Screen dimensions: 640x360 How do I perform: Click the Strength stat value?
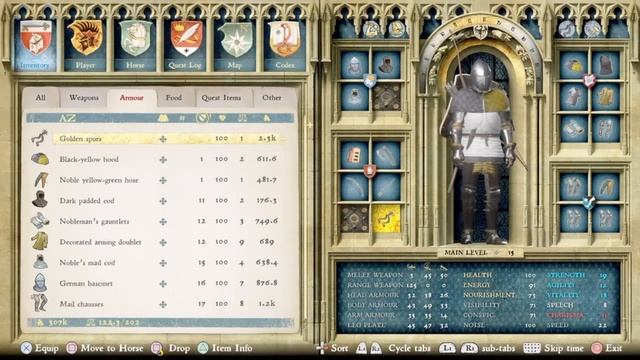(x=603, y=275)
